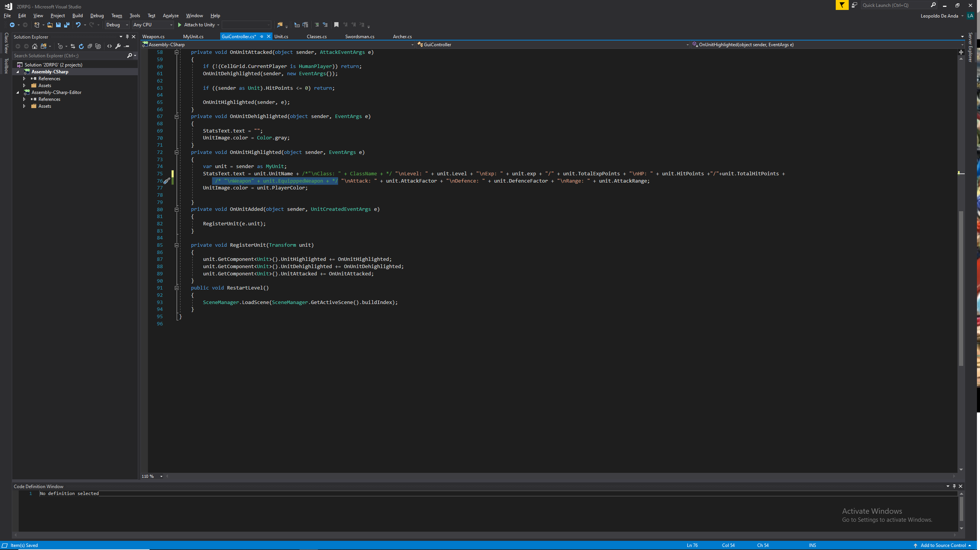Switch to the Unit.cs tab

(x=281, y=37)
